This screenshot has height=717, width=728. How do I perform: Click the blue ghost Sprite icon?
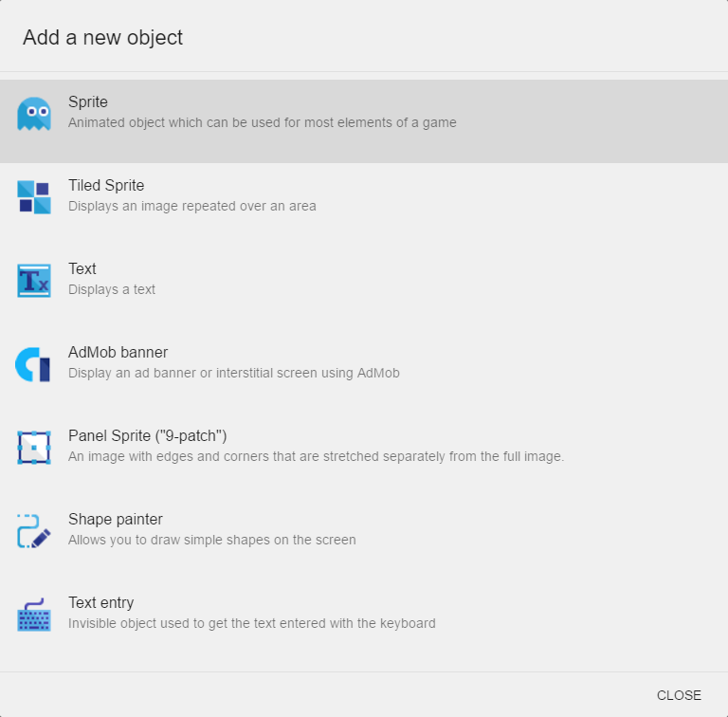(x=34, y=114)
